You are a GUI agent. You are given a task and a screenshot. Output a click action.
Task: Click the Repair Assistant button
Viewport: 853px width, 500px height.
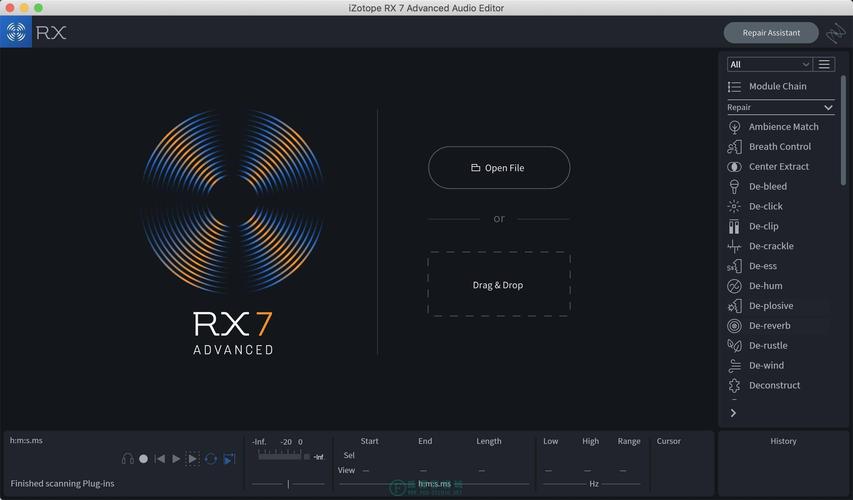coord(771,33)
